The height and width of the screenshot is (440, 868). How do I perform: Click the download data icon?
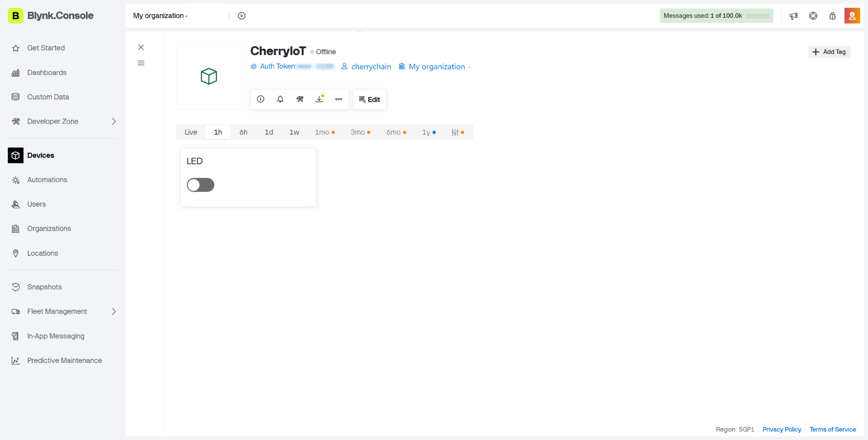click(320, 99)
